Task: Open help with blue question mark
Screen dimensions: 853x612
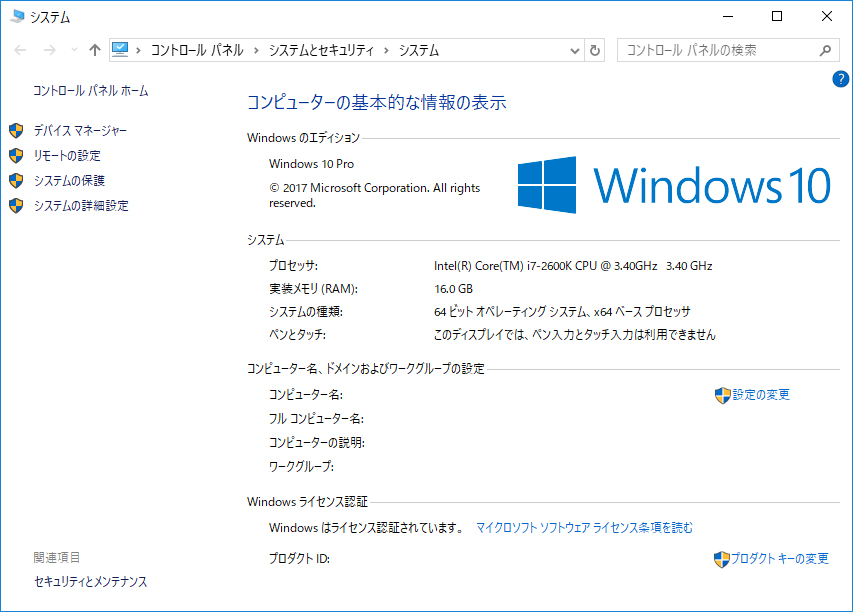Action: tap(840, 79)
